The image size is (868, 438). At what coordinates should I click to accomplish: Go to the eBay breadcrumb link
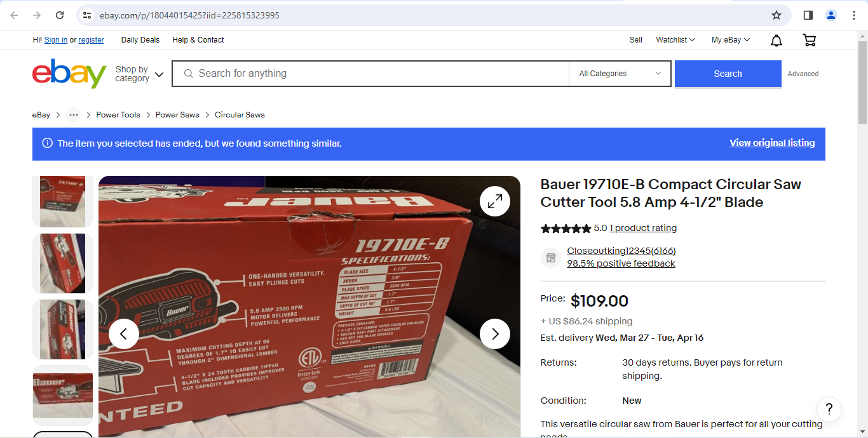pos(41,115)
